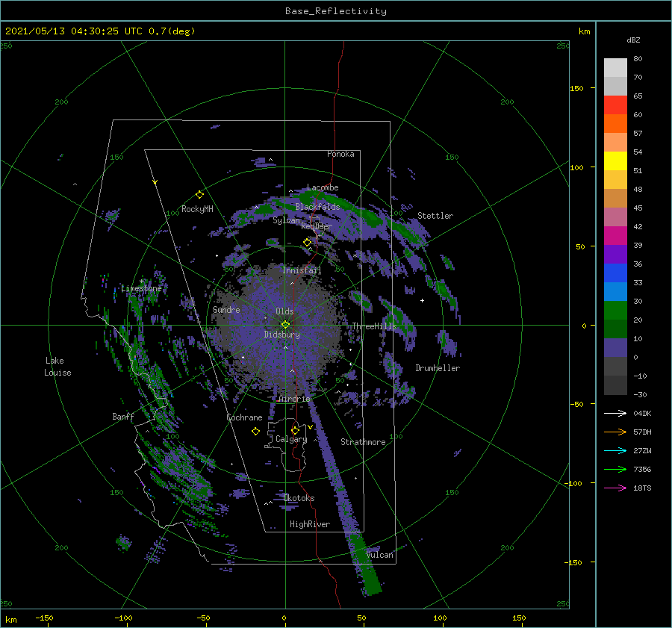Click the orange 57DM arrow icon
The height and width of the screenshot is (628, 672).
(615, 432)
